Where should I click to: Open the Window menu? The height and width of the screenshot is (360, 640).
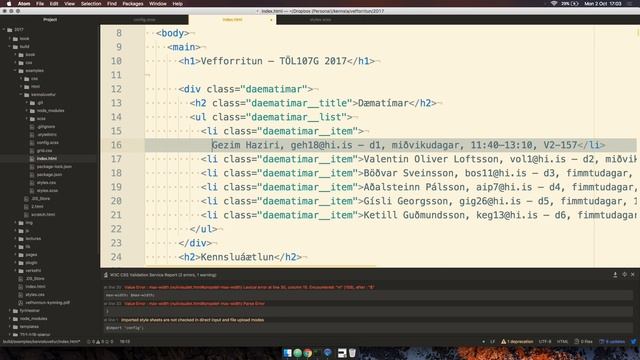(x=158, y=4)
